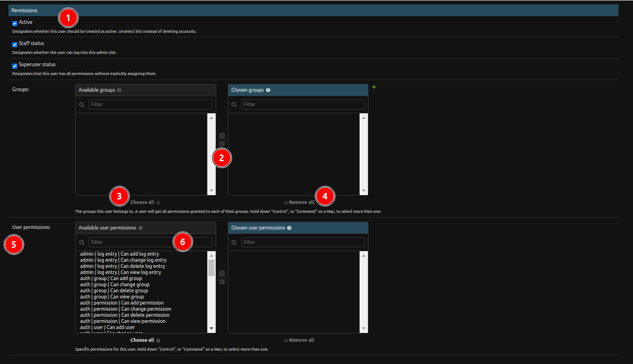Click the green plus icon to add a group
Viewport: 633px width, 364px height.
373,87
